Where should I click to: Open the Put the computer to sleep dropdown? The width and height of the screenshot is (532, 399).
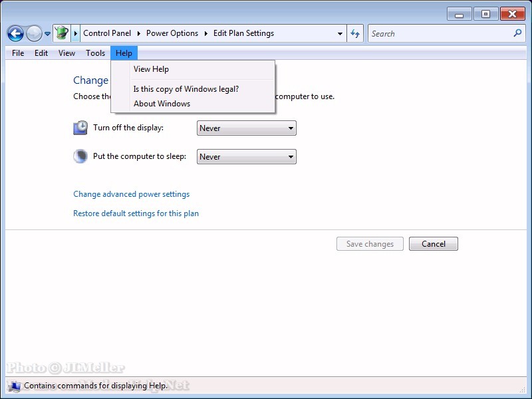[247, 157]
